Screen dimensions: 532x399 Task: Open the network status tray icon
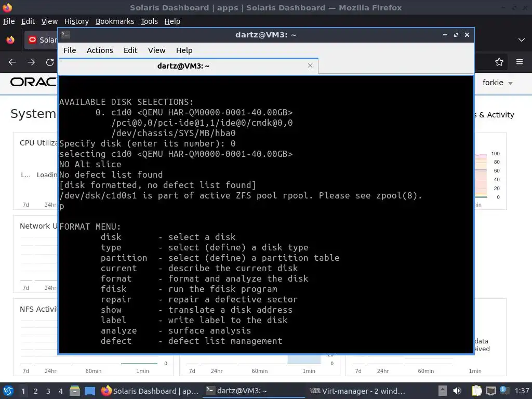[x=490, y=391]
